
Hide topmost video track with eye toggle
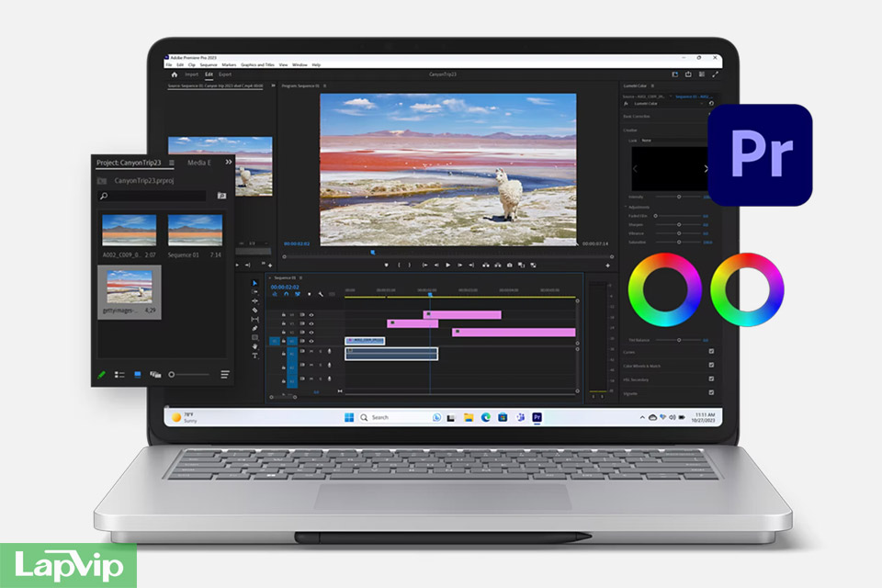[311, 315]
